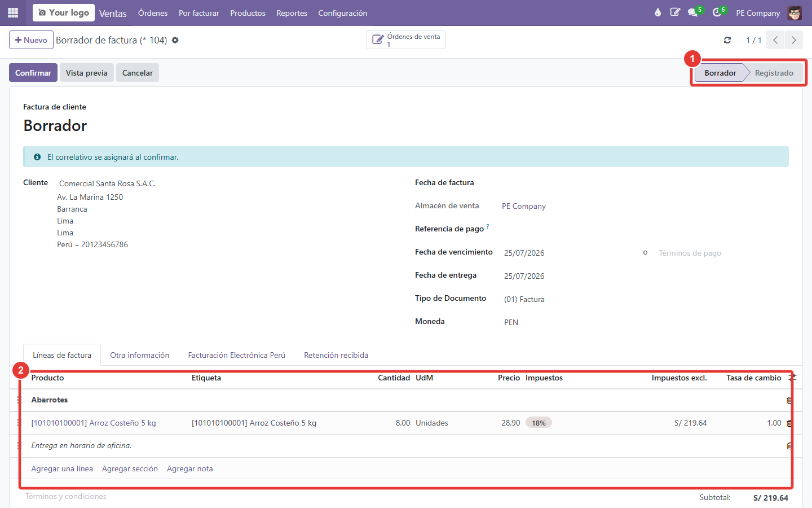Viewport: 812px width, 508px height.
Task: Click the Cancelar button
Action: coord(138,73)
